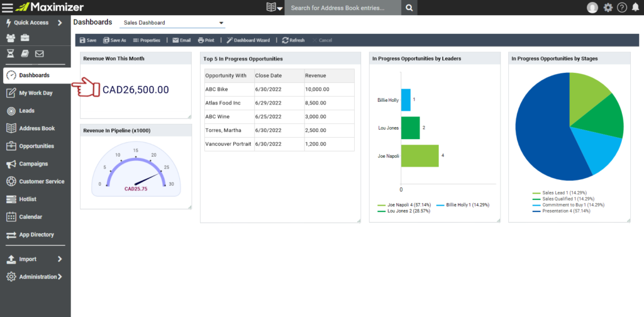
Task: Open Customer Service in the sidebar
Action: [42, 181]
